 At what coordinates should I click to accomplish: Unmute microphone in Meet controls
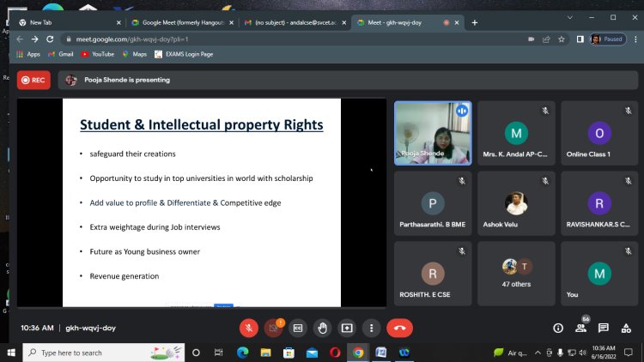[248, 328]
